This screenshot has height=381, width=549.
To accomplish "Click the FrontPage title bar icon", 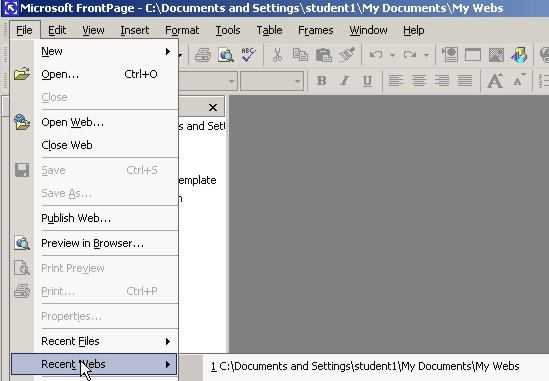I will pos(11,8).
